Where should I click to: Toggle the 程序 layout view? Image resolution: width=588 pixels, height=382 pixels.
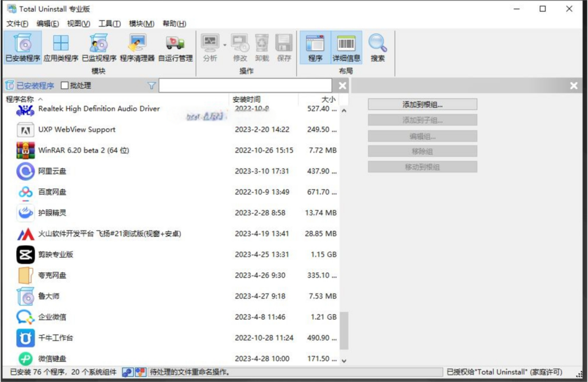(315, 48)
